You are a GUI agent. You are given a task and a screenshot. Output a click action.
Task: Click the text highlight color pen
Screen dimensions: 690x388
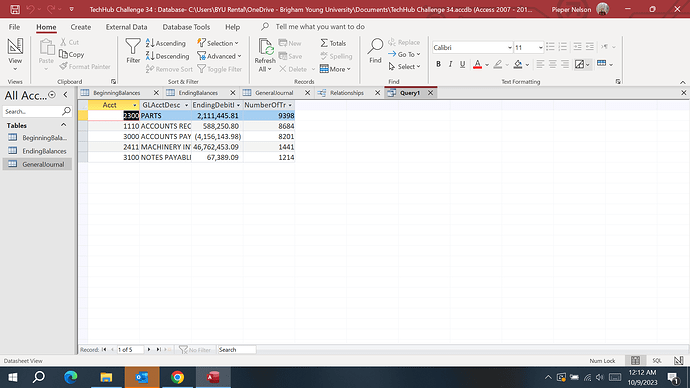coord(498,64)
